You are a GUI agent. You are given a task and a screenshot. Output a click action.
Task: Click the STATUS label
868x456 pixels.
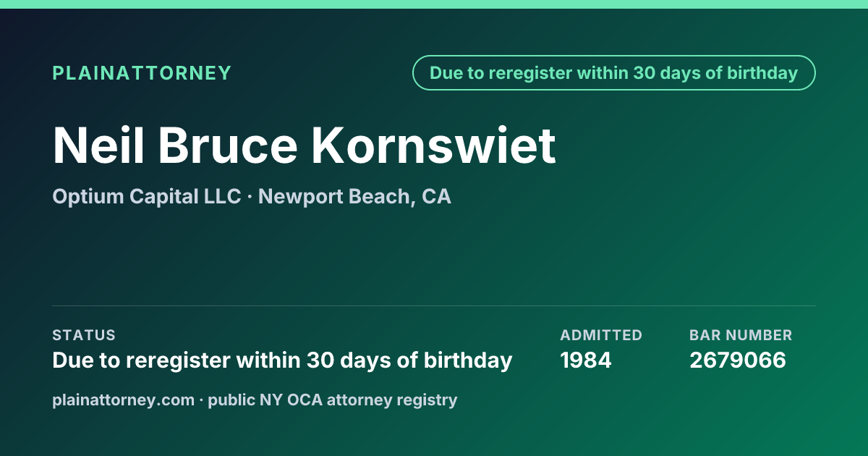tap(84, 335)
